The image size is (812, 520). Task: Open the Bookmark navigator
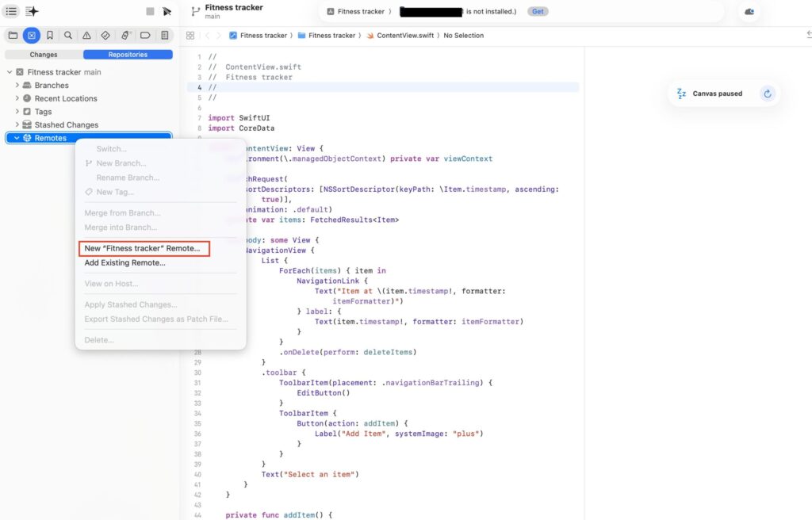[50, 36]
